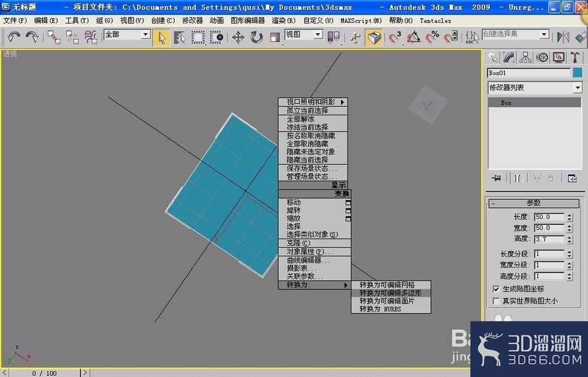Click 对象属性(P)... in the quad menu

[x=314, y=251]
